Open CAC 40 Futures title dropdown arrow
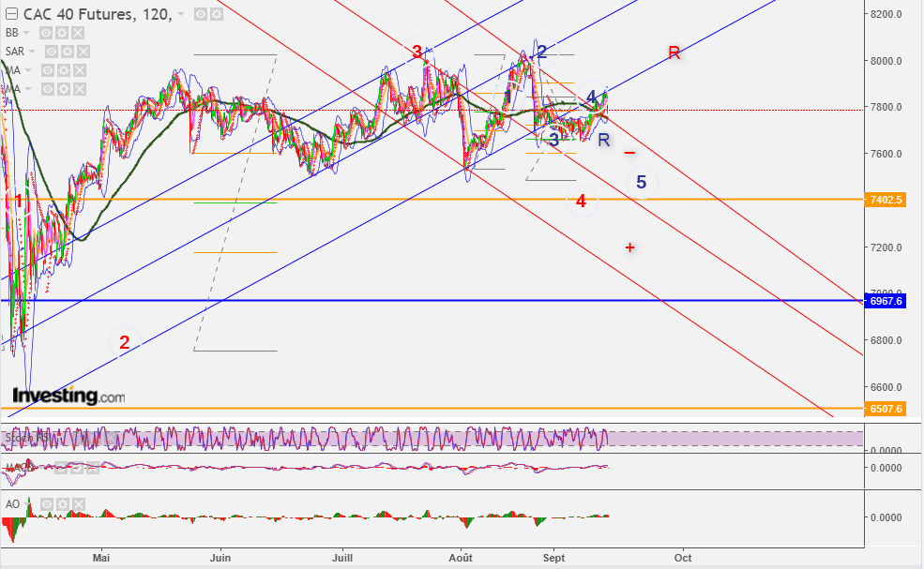Image resolution: width=924 pixels, height=569 pixels. coord(181,14)
